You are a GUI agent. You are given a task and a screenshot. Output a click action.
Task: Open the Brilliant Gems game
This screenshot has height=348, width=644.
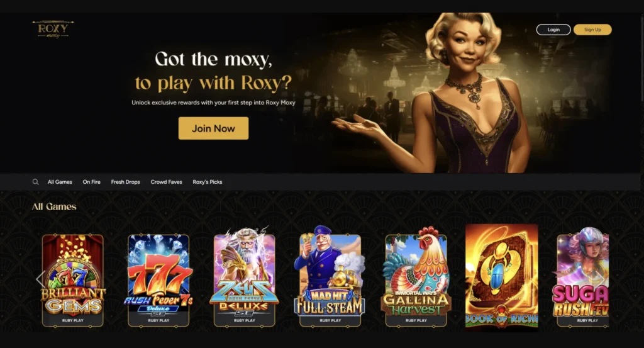[73, 280]
